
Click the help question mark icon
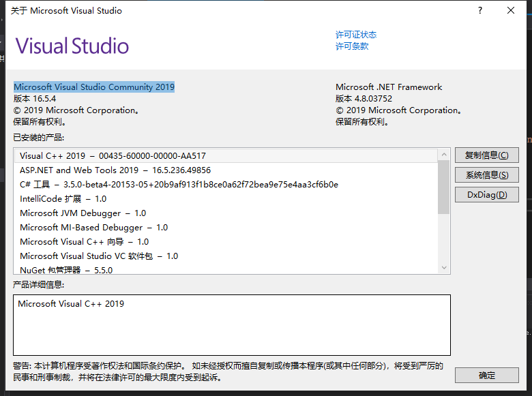coord(480,11)
